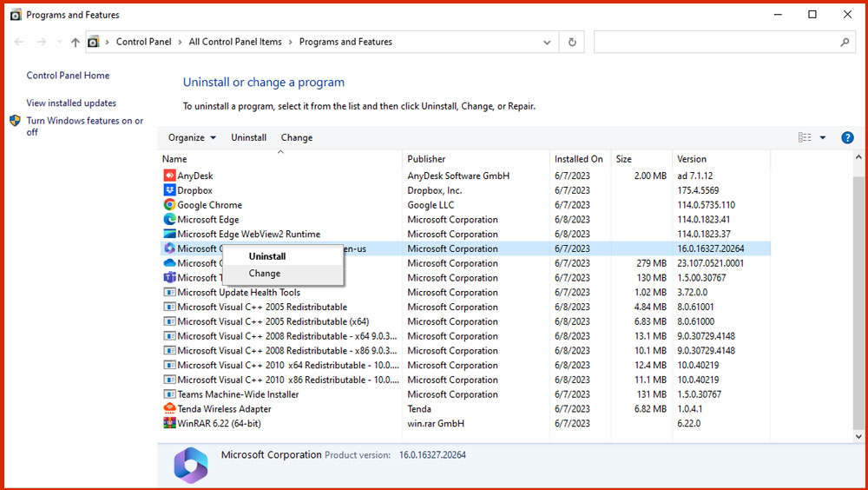Image resolution: width=868 pixels, height=490 pixels.
Task: Click the 279 MB size cell
Action: click(x=651, y=263)
